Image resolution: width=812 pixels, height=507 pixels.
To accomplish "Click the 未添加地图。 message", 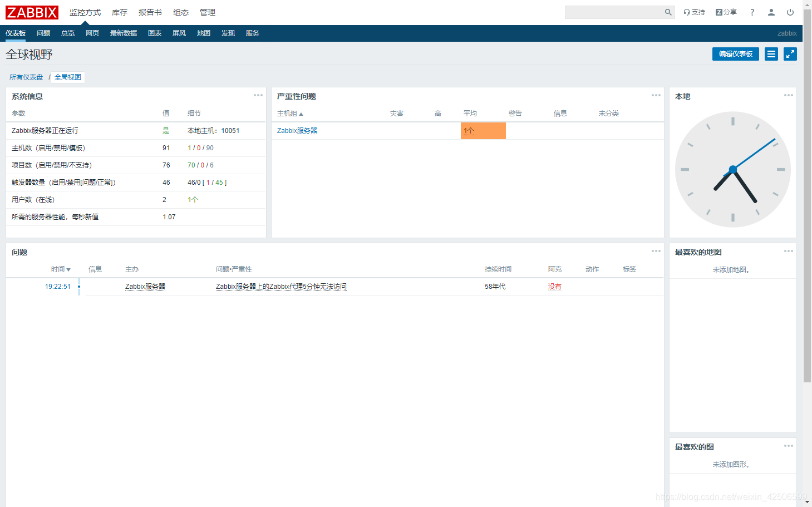I will click(x=732, y=270).
